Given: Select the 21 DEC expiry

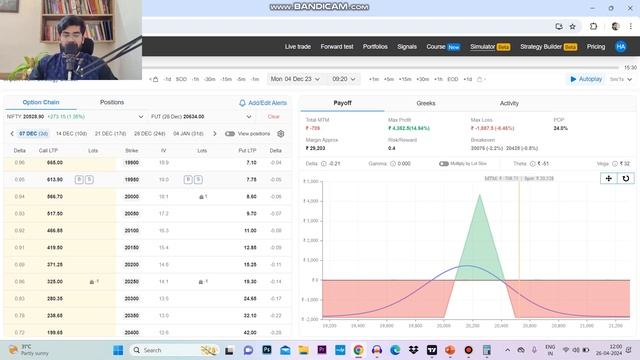Looking at the screenshot, I should [111, 133].
